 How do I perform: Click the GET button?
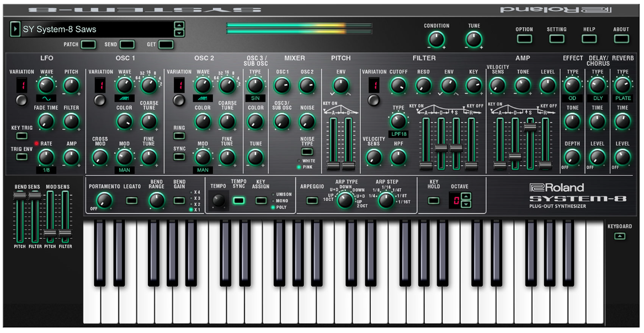(166, 44)
